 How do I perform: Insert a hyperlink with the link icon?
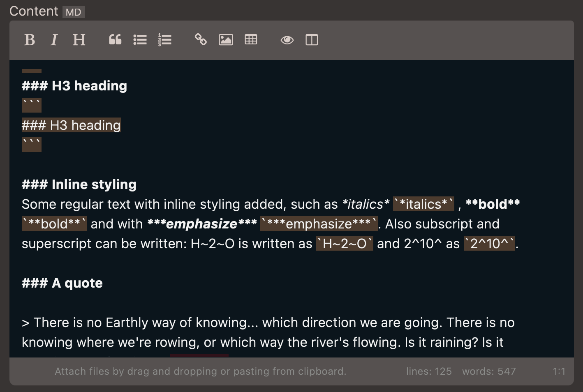pyautogui.click(x=201, y=40)
